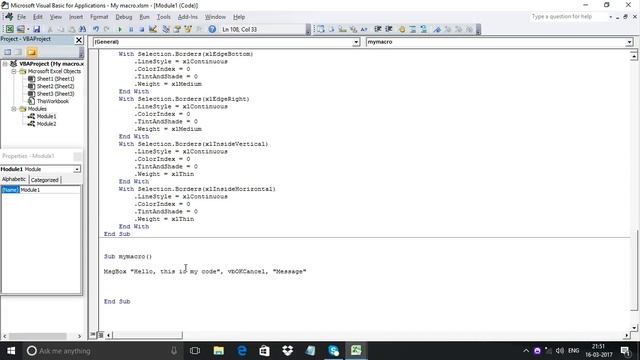
Task: Open the Tools menu
Action: pyautogui.click(x=163, y=17)
